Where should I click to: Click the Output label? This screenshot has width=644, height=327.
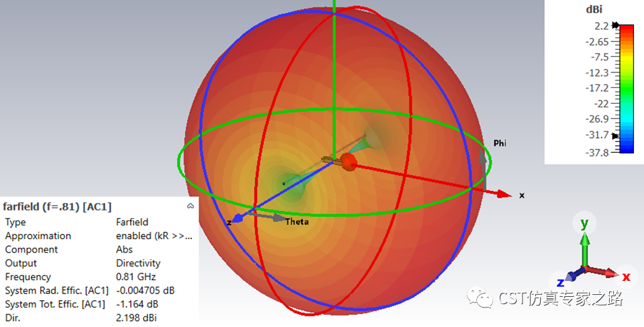[x=21, y=263]
